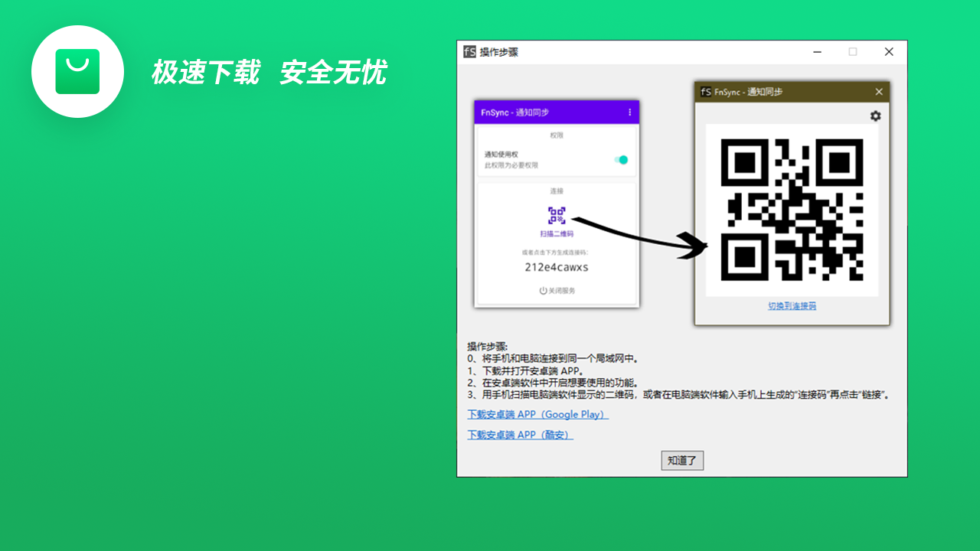Click the power icon beside 关闭服务
Screen dimensions: 980x551
pyautogui.click(x=543, y=291)
